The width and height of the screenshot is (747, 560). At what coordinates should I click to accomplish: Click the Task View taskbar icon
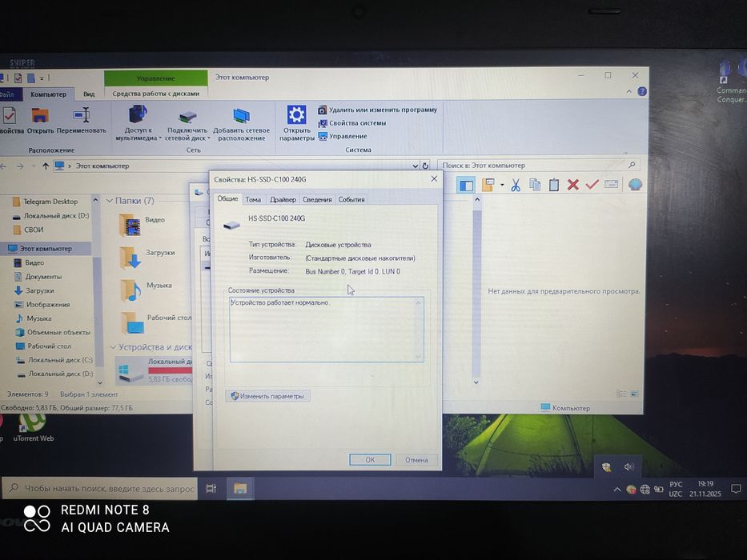tap(211, 489)
